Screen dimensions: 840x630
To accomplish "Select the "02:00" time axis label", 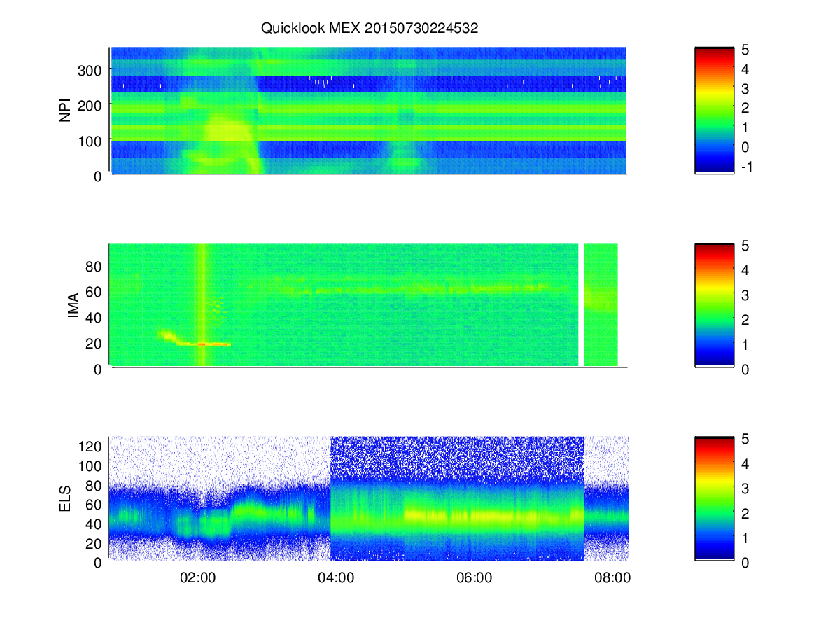I will pos(197,578).
